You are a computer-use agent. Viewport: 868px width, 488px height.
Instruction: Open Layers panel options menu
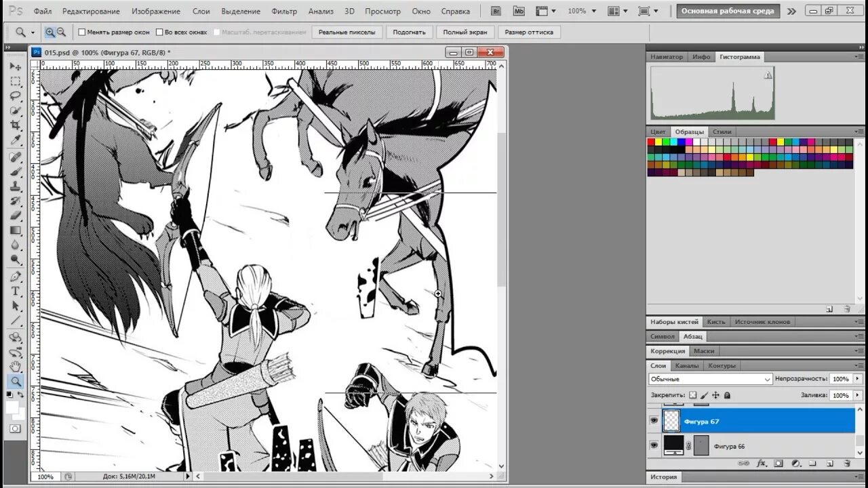point(859,365)
